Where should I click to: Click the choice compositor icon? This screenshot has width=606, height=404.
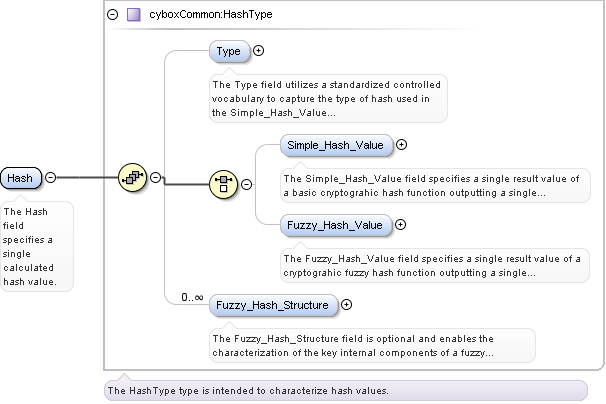tap(223, 183)
